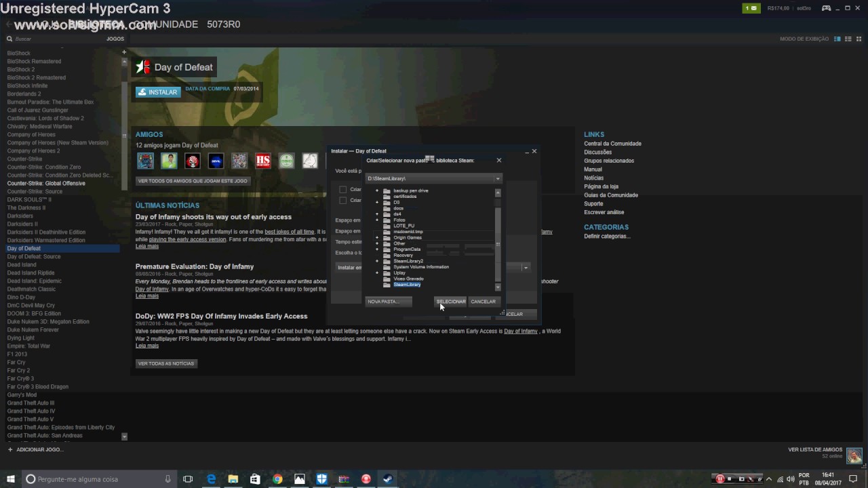Open the Steam inbox notifications envelope
The image size is (868, 488).
click(x=751, y=8)
